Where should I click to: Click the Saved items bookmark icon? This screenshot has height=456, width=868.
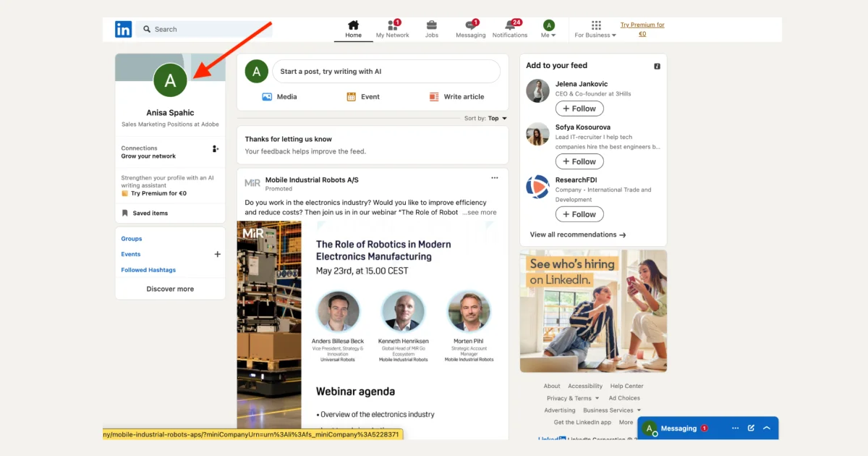click(125, 213)
